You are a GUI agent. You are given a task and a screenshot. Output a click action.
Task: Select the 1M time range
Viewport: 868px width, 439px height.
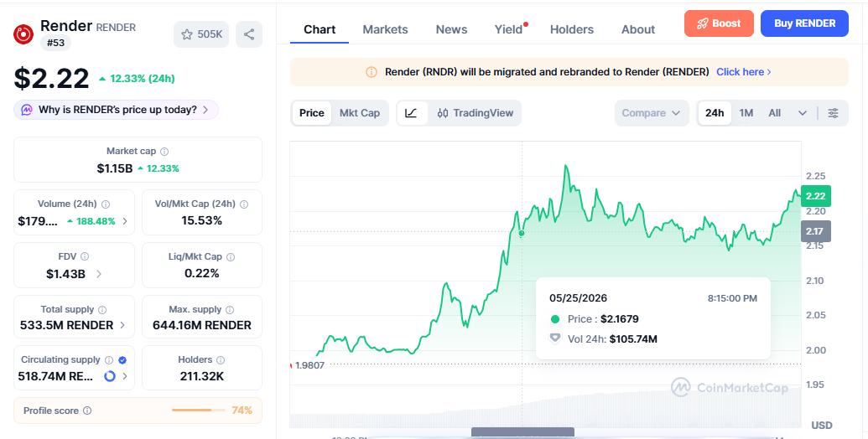746,113
